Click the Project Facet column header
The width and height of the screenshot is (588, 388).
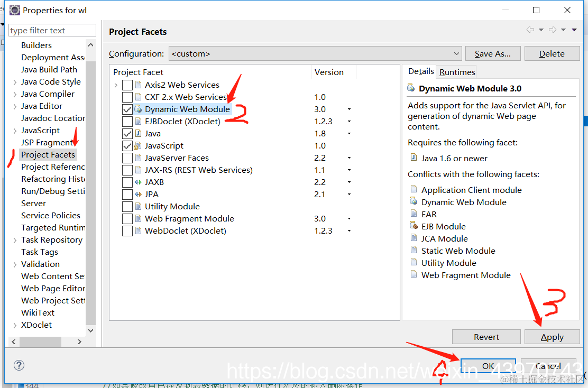[210, 72]
